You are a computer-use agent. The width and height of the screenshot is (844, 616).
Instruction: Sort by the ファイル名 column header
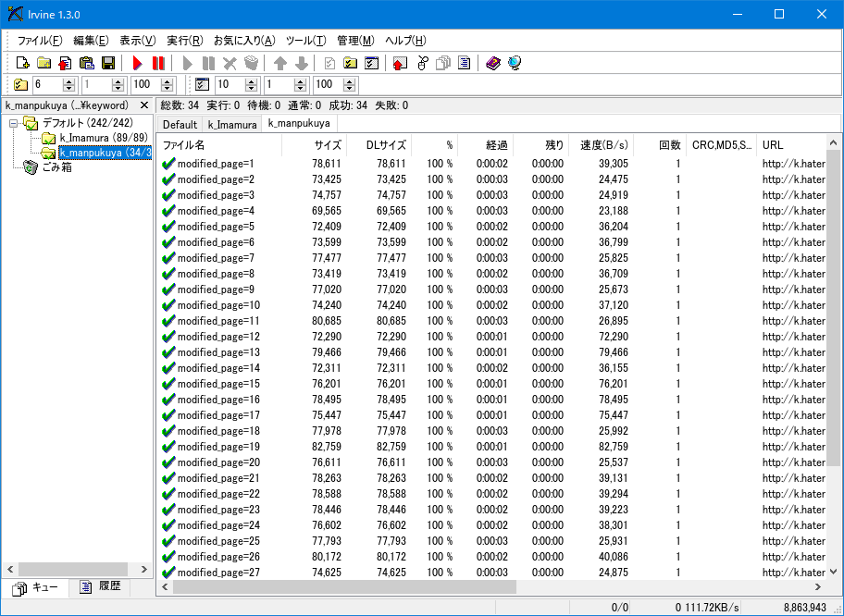[x=219, y=144]
